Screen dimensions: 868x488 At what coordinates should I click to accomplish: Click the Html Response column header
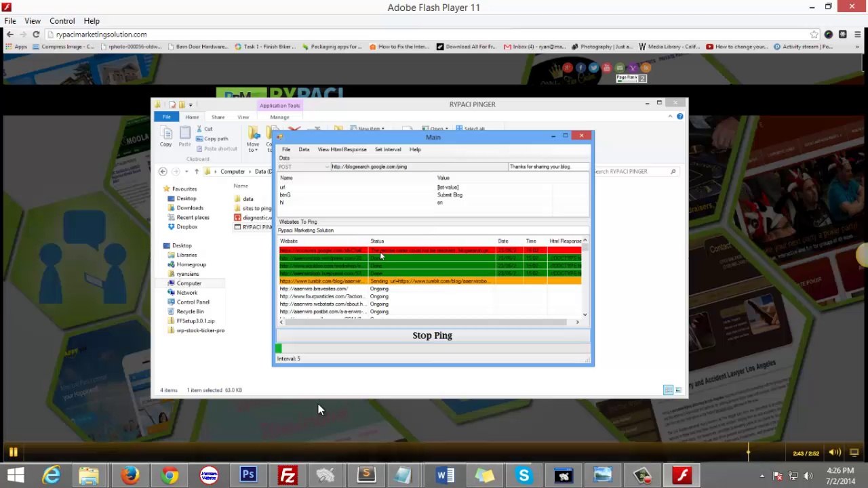pyautogui.click(x=565, y=241)
